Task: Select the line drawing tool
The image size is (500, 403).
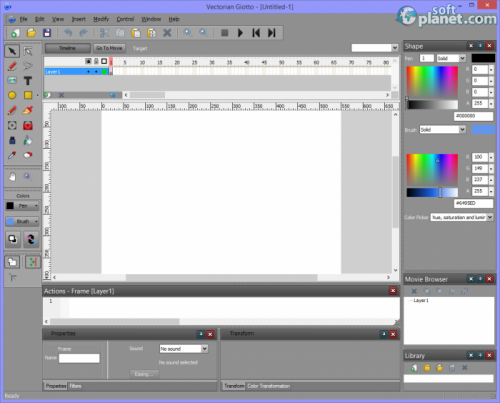Action: pyautogui.click(x=12, y=66)
